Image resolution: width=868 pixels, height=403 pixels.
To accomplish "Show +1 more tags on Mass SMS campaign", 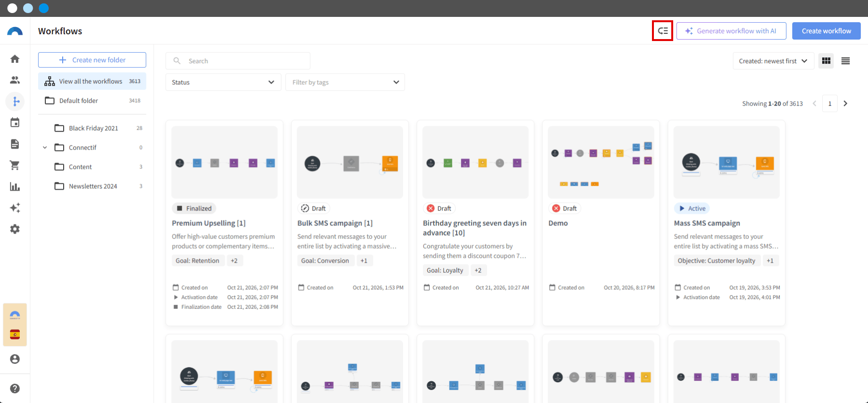I will [x=770, y=261].
